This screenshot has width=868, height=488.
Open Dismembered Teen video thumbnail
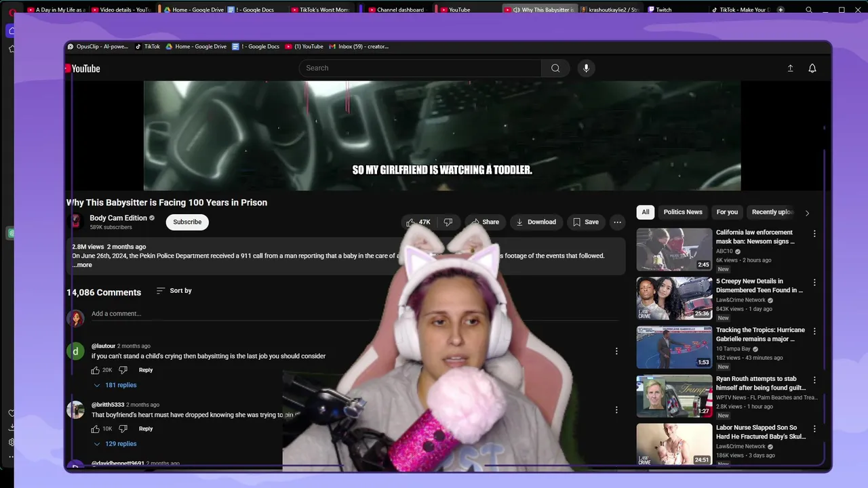tap(674, 298)
